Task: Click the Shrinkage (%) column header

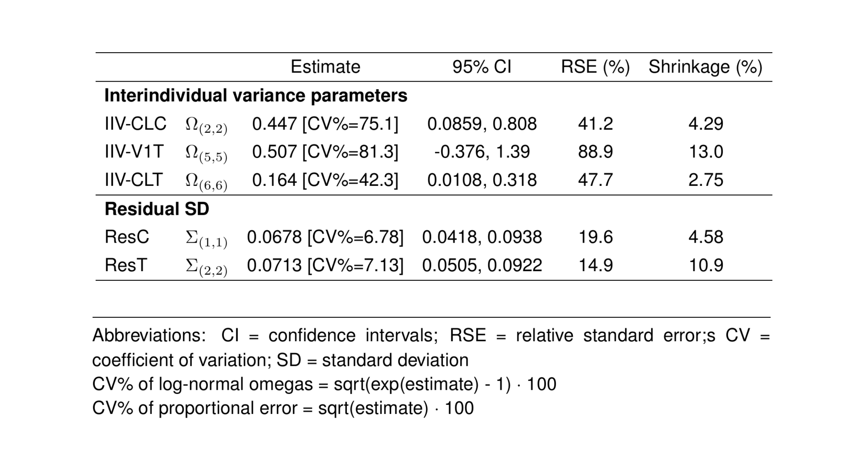Action: (705, 67)
